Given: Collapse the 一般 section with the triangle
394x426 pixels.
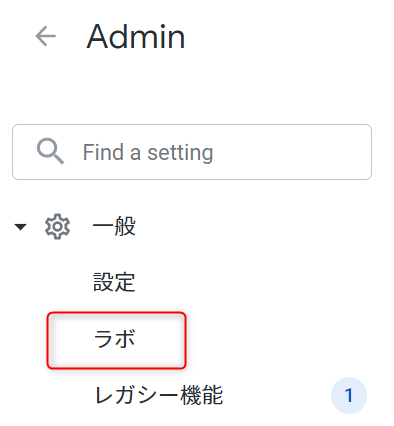Looking at the screenshot, I should click(20, 227).
